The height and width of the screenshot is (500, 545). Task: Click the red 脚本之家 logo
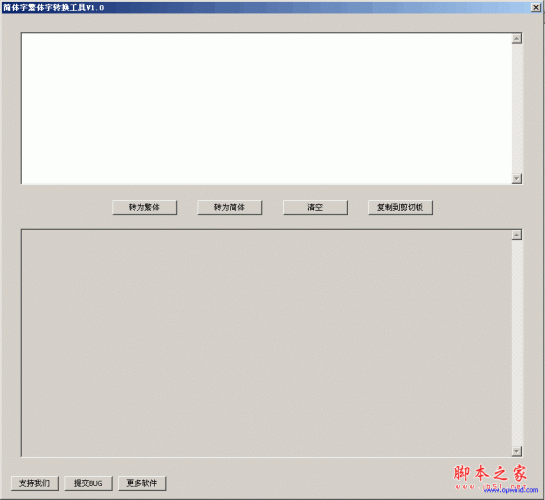tap(490, 473)
